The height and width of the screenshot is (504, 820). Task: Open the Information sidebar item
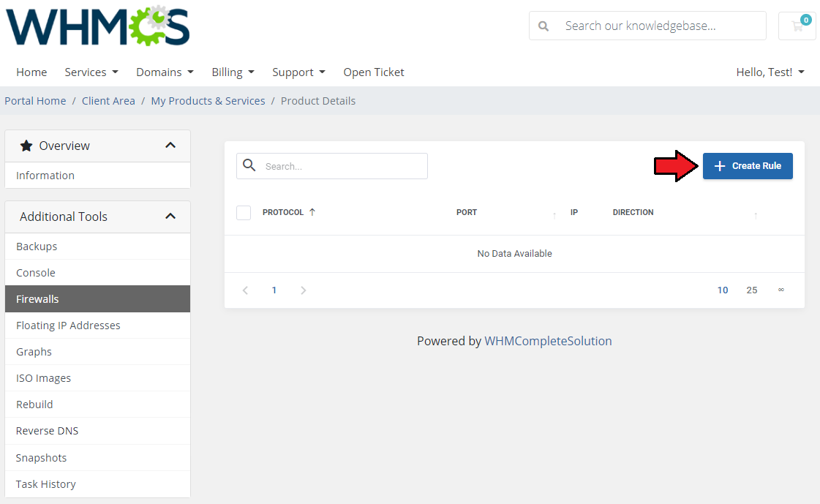coord(98,176)
